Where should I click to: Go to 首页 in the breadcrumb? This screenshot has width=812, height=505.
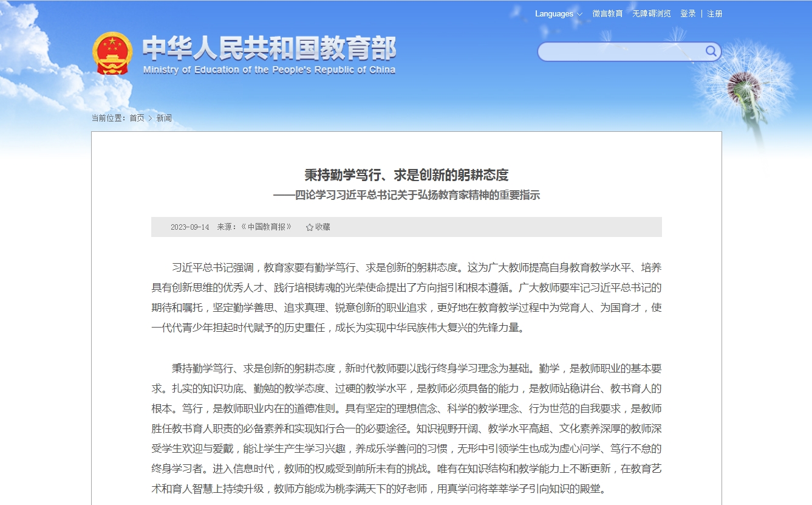pos(137,118)
